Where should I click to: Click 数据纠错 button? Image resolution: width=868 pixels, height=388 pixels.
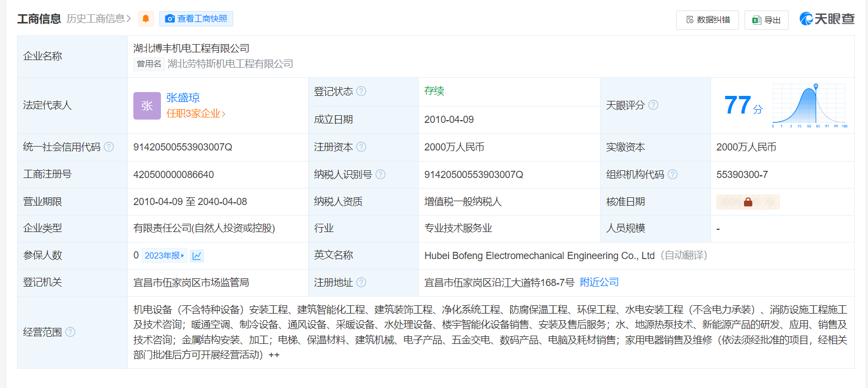[x=708, y=20]
